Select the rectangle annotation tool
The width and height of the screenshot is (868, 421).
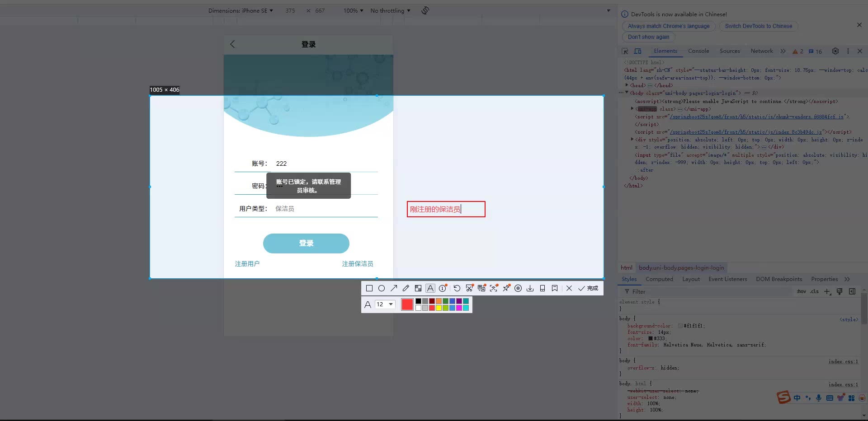click(x=369, y=288)
